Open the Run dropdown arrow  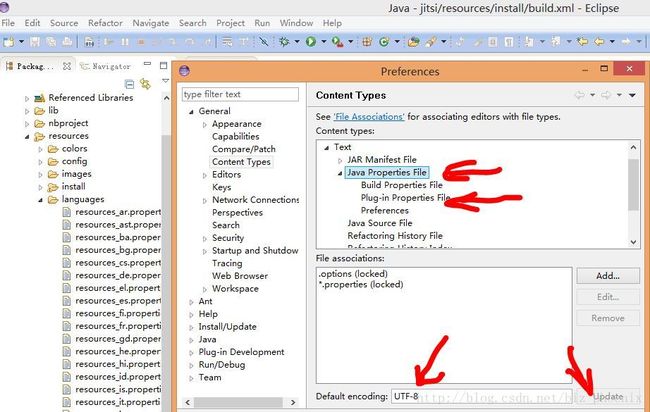coord(323,41)
